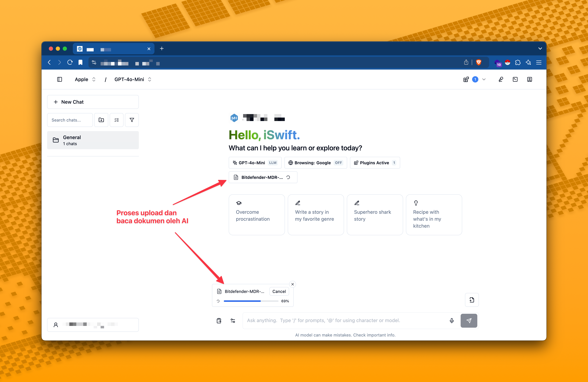Select Superhero shark story card
This screenshot has width=588, height=382.
pos(375,215)
